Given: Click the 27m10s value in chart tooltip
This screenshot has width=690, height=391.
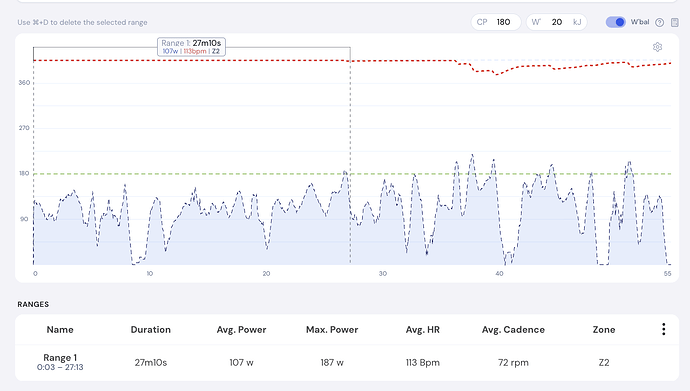Looking at the screenshot, I should pyautogui.click(x=206, y=43).
